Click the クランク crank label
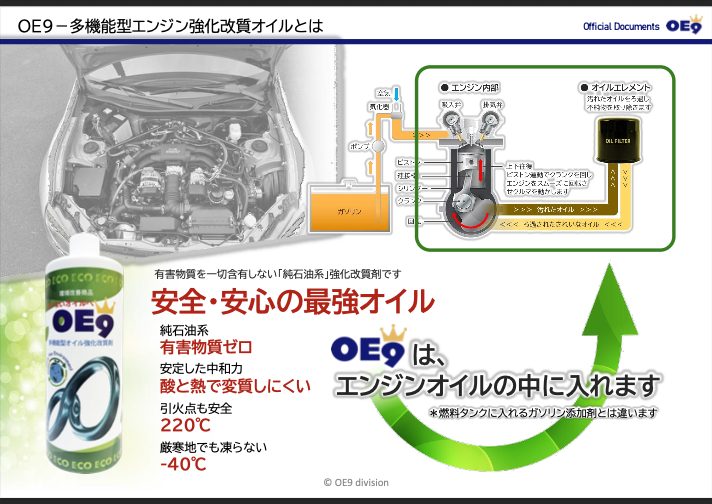 click(409, 200)
